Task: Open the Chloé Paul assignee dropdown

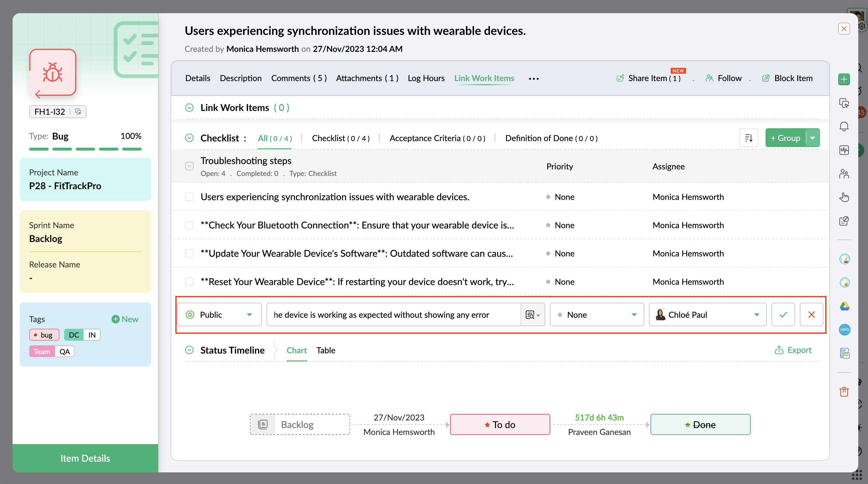Action: (708, 315)
